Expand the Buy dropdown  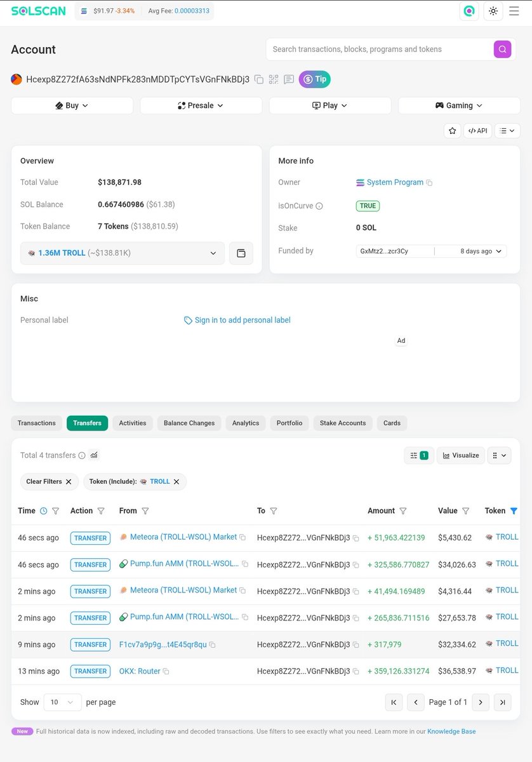pyautogui.click(x=72, y=105)
